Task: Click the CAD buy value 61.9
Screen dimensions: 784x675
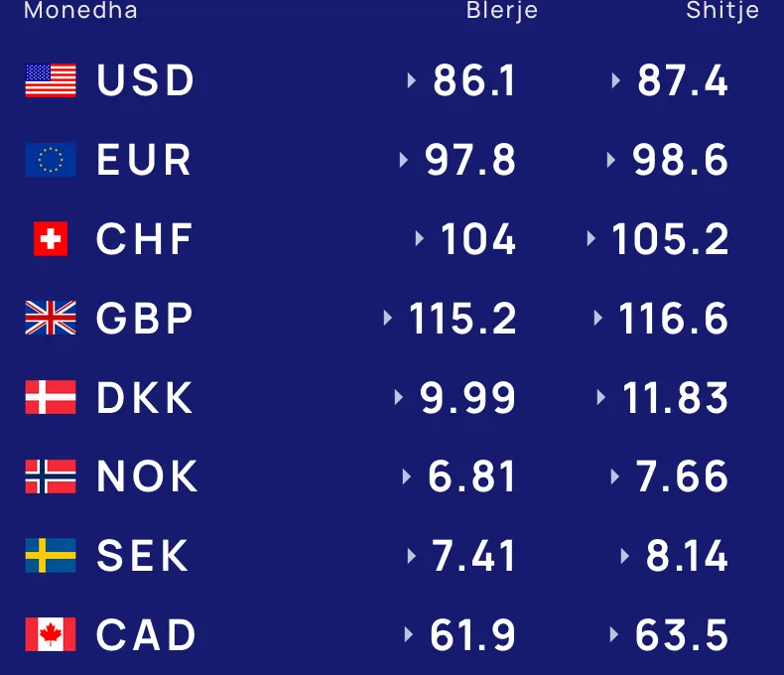Action: 472,635
